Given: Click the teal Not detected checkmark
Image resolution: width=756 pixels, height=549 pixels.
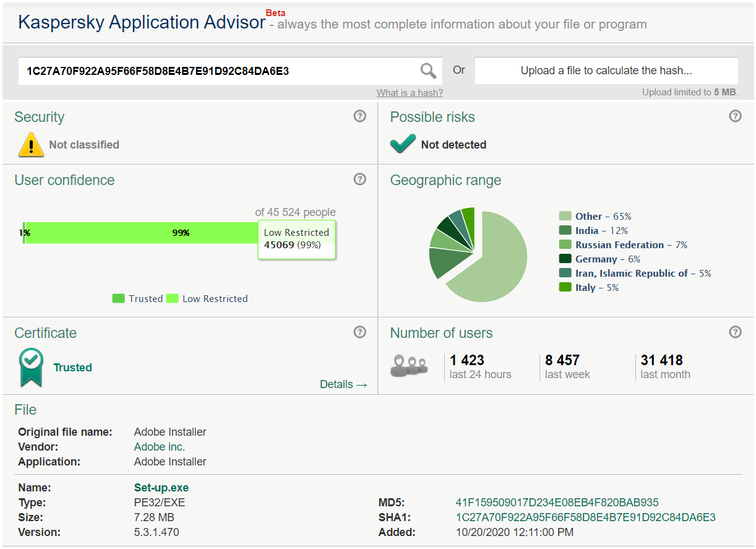Looking at the screenshot, I should (x=403, y=144).
